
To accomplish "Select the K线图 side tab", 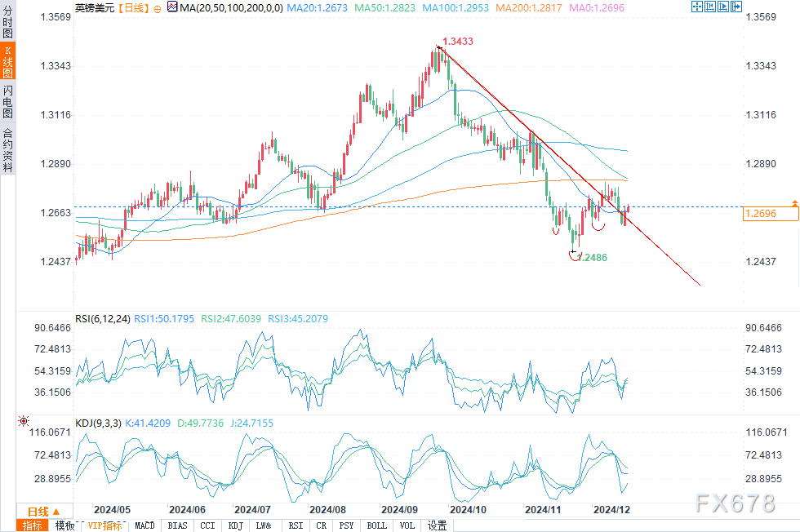I will [x=7, y=60].
